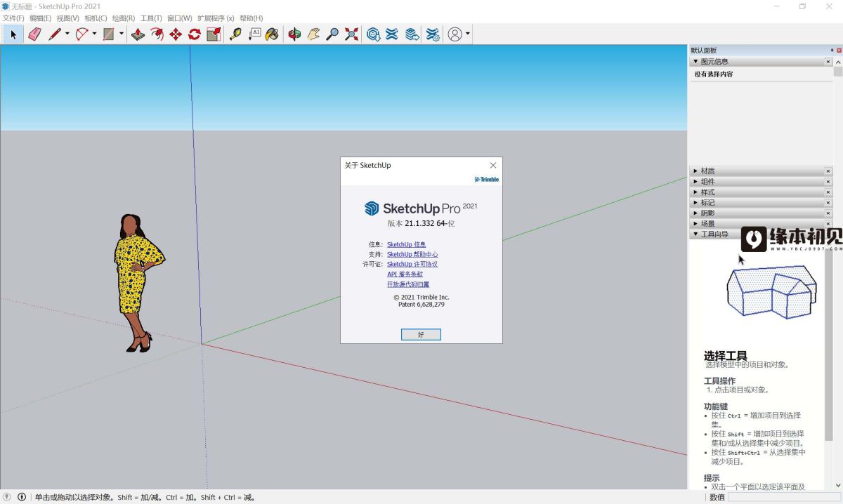
Task: Close the 默认面板 tray
Action: [839, 51]
